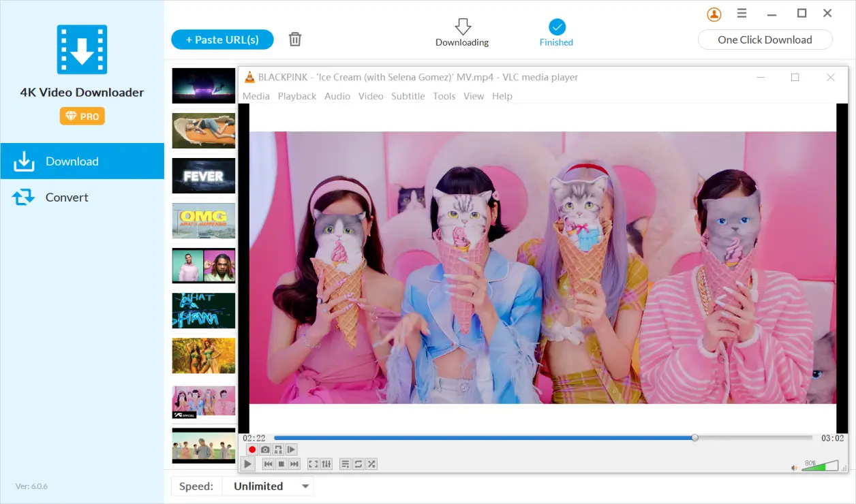Stop playback in VLC
Viewport: 856px width, 504px height.
pos(281,464)
